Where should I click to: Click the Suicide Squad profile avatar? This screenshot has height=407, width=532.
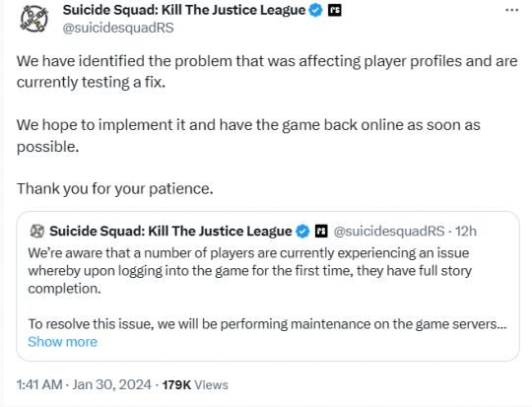[x=33, y=19]
